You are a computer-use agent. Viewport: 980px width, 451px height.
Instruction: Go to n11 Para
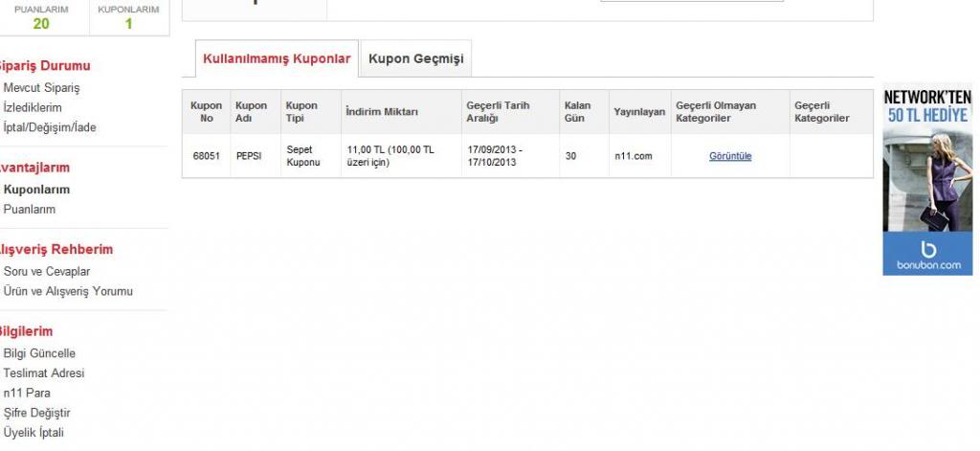pos(26,394)
